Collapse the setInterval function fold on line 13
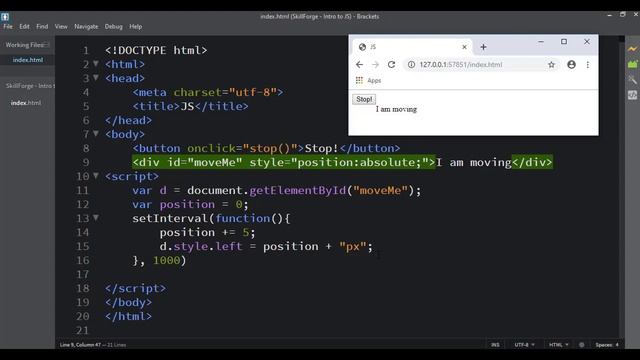Screen dimensions: 640x360 pos(96,218)
